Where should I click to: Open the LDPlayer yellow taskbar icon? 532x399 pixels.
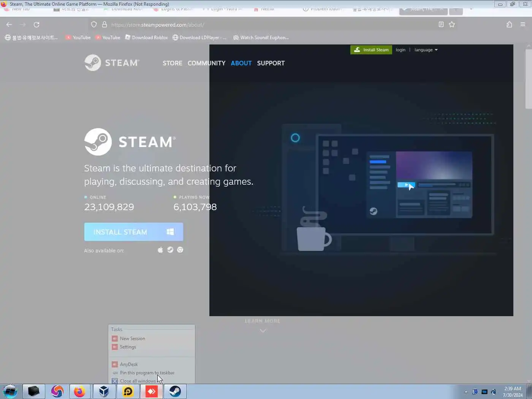[x=128, y=391]
